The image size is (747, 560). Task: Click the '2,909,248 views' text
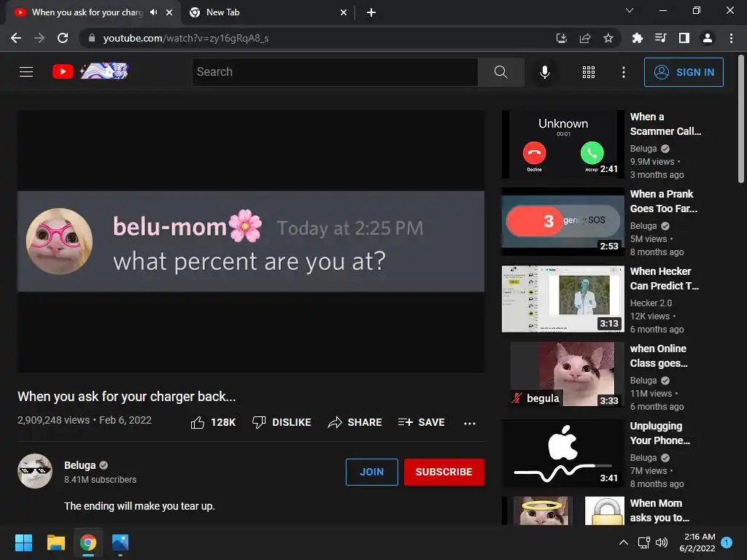tap(53, 420)
